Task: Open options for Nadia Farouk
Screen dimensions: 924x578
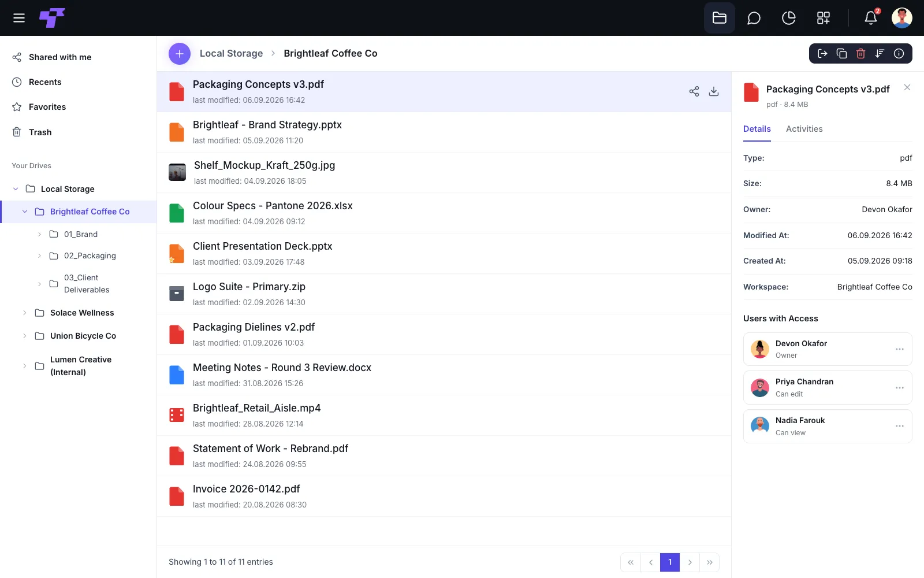Action: 899,426
